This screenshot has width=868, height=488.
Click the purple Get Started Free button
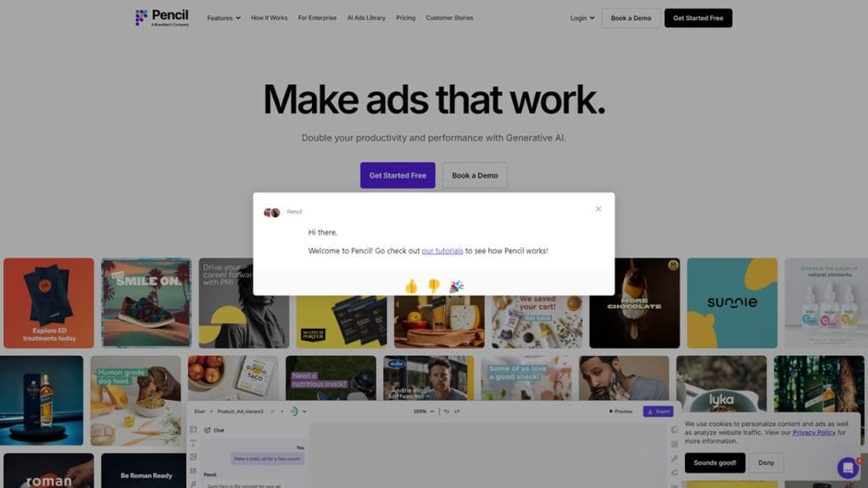click(398, 175)
